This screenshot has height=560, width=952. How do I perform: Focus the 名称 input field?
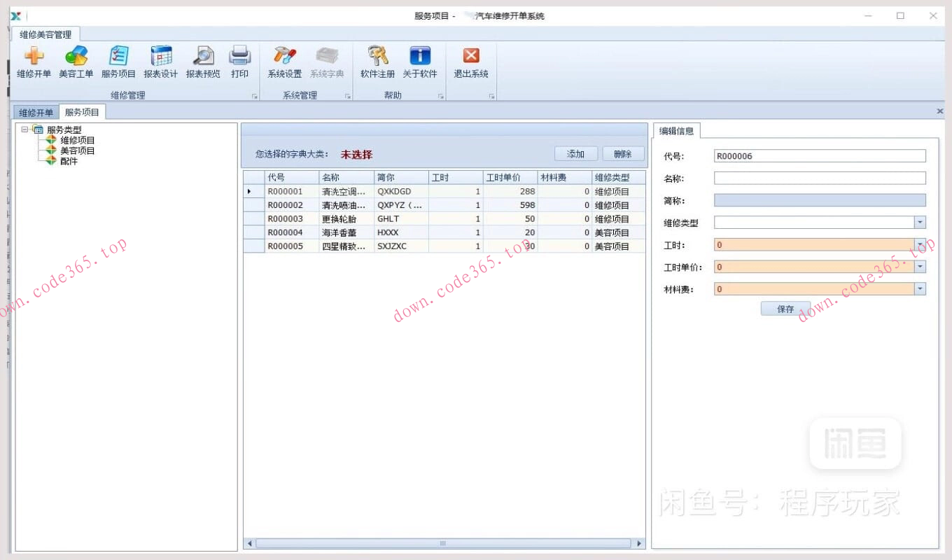point(820,178)
